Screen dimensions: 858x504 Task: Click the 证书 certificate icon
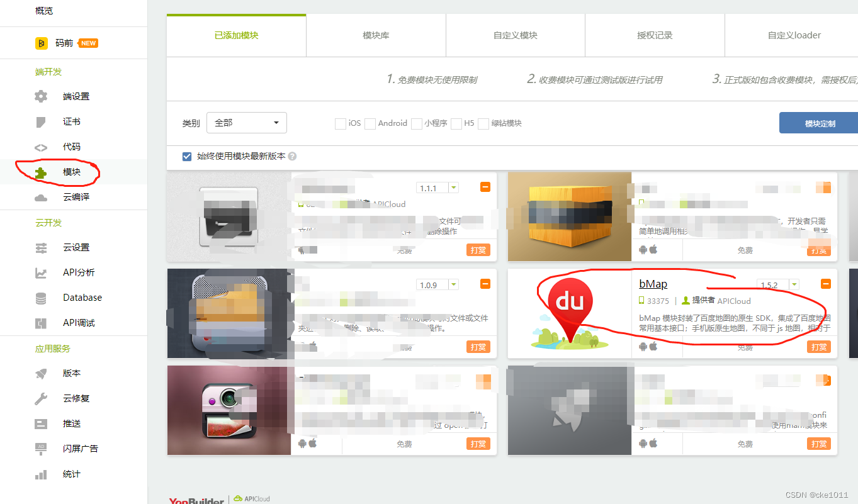click(42, 121)
